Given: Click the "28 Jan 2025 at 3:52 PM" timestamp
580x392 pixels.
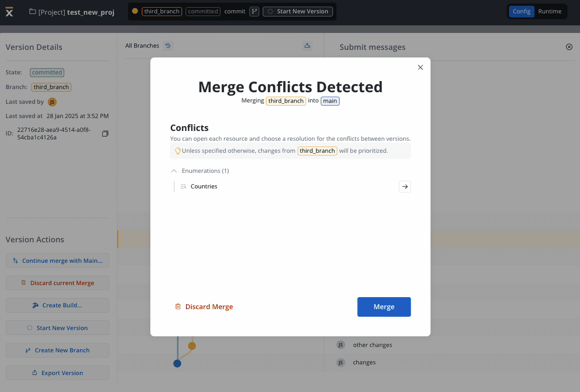Looking at the screenshot, I should point(78,116).
